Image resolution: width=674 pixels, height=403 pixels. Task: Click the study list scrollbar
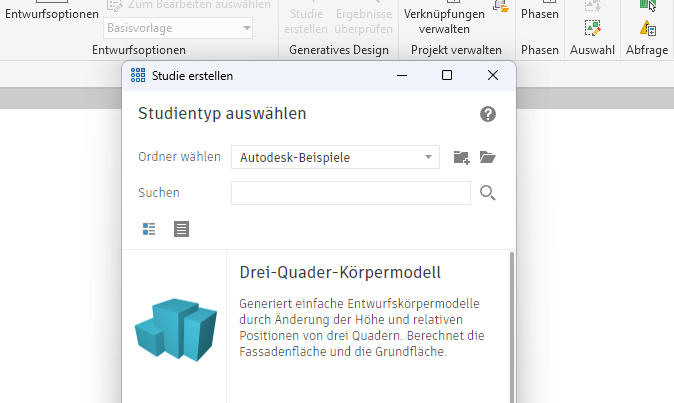tap(512, 327)
